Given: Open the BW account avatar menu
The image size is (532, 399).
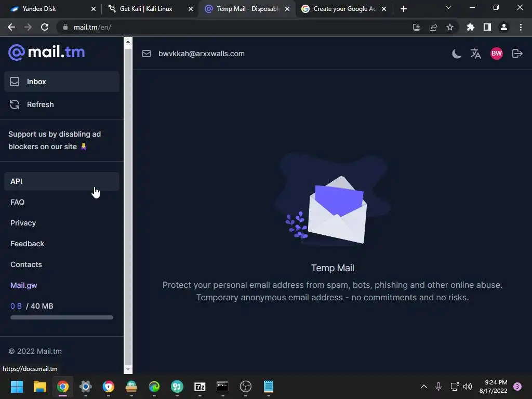Looking at the screenshot, I should 496,54.
